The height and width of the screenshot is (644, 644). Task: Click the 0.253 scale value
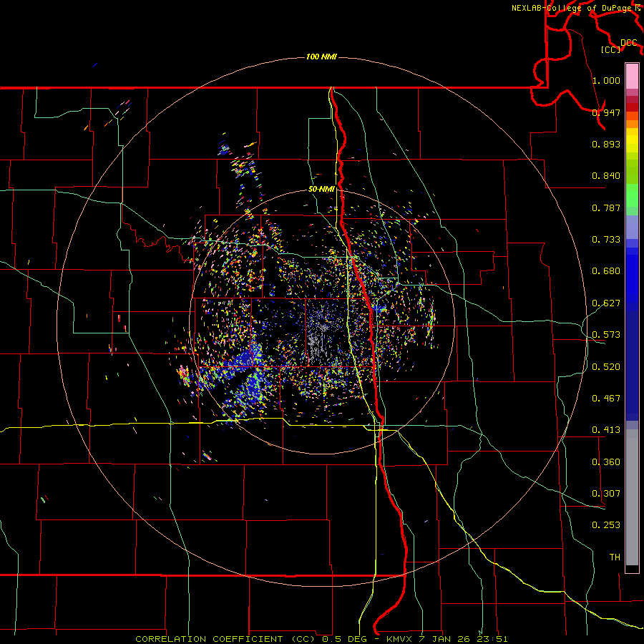tap(606, 525)
